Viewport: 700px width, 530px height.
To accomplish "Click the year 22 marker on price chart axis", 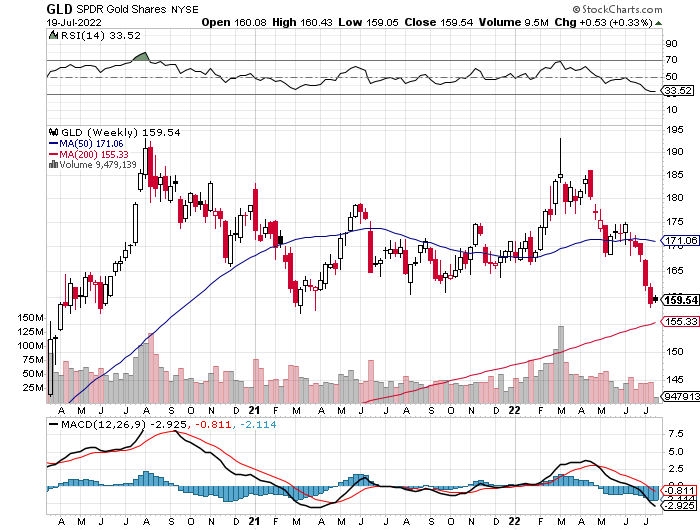I will click(x=515, y=410).
